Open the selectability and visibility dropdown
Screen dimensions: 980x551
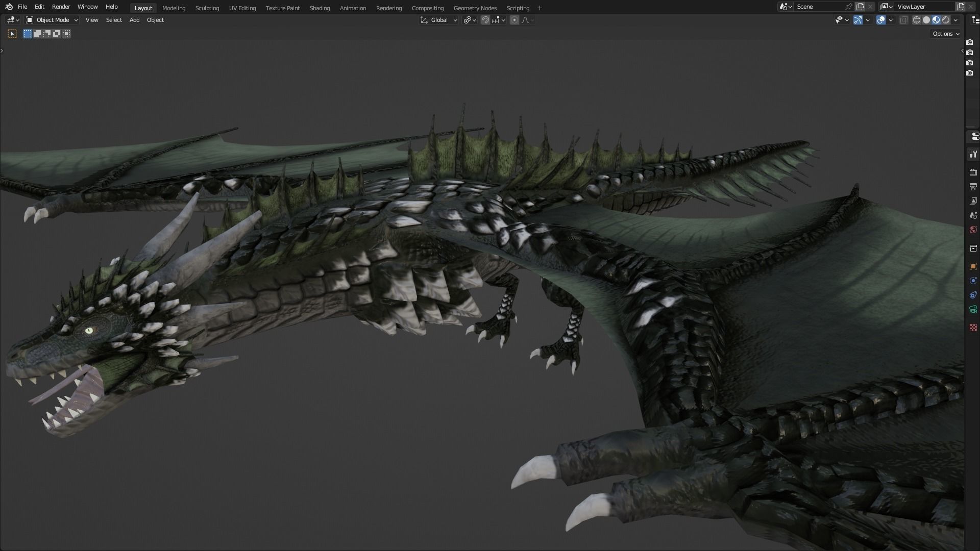click(x=842, y=20)
